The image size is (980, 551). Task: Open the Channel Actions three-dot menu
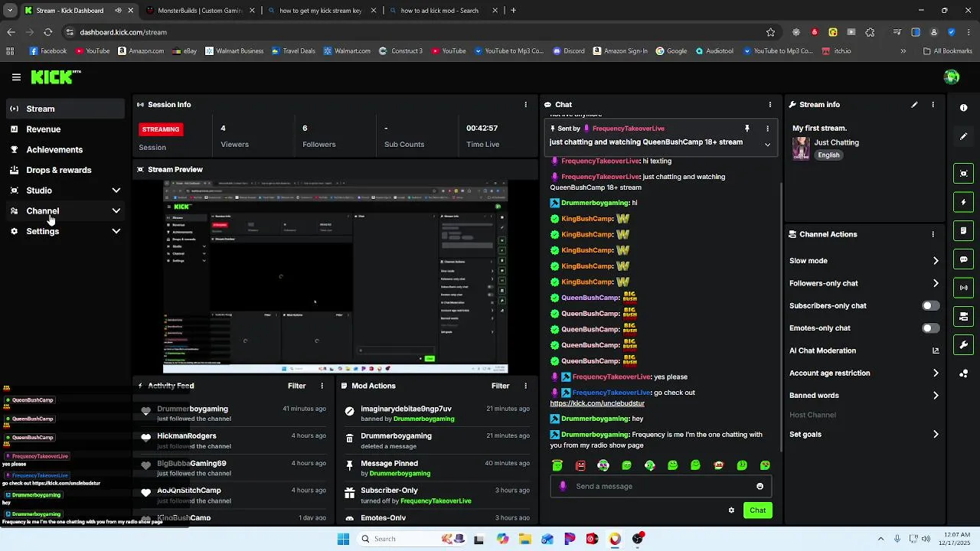coord(933,234)
